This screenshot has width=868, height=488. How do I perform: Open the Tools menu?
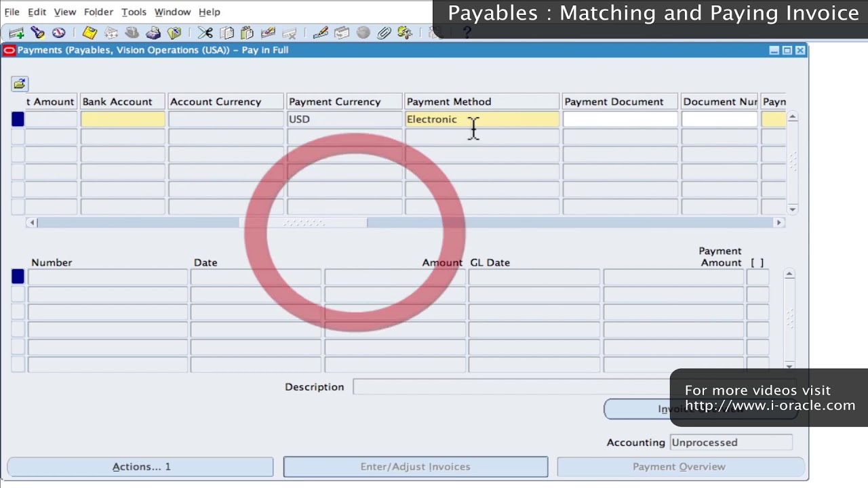tap(134, 12)
